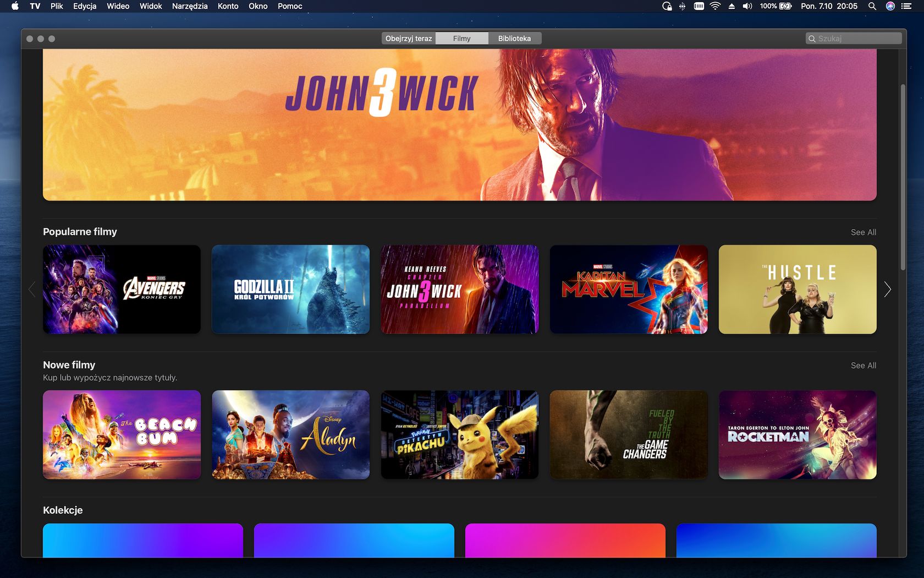Image resolution: width=924 pixels, height=578 pixels.
Task: Click the Wi-Fi status icon
Action: pos(714,6)
